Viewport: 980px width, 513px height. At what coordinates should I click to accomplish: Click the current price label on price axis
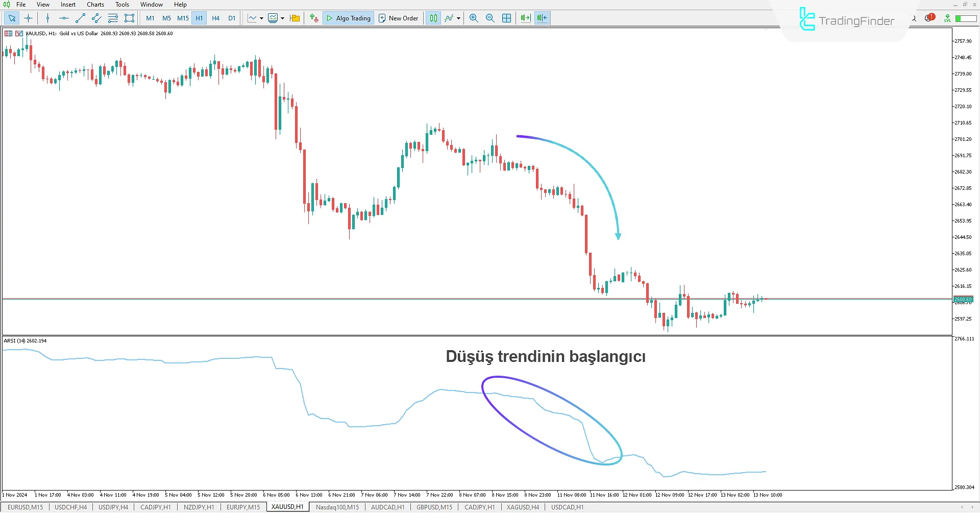pos(963,299)
